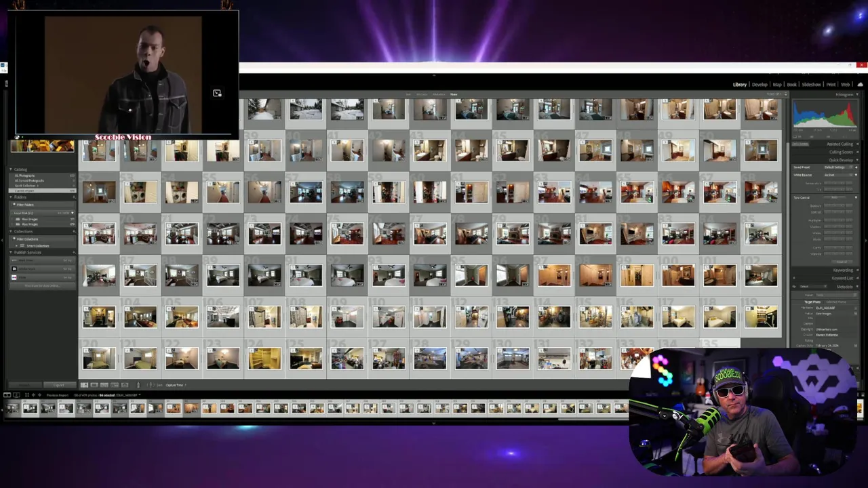Viewport: 868px width, 488px height.
Task: Select grid thumbnail number 69
Action: 99,234
